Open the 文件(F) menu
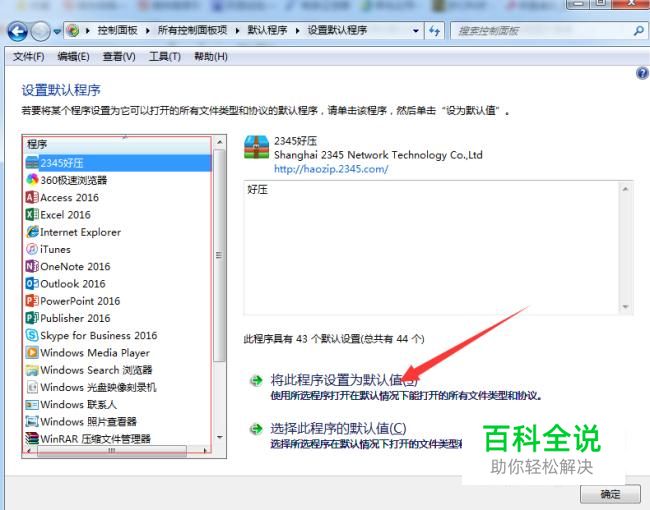 pos(29,56)
